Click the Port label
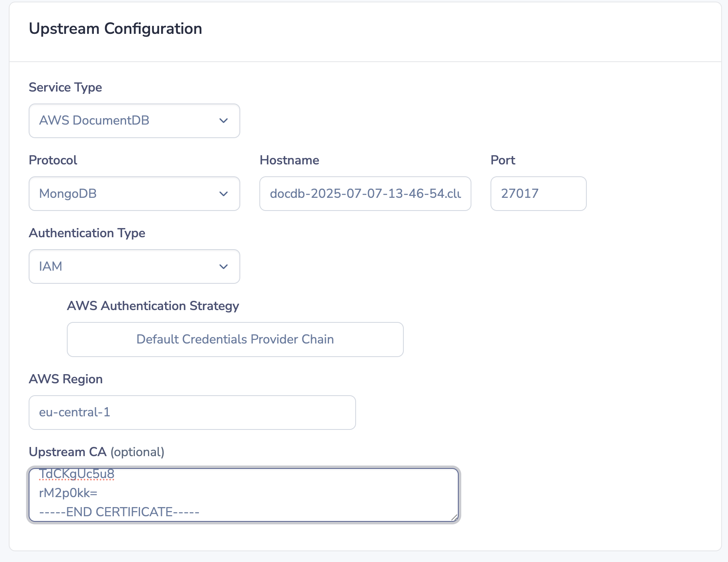Viewport: 728px width, 562px height. [x=503, y=160]
